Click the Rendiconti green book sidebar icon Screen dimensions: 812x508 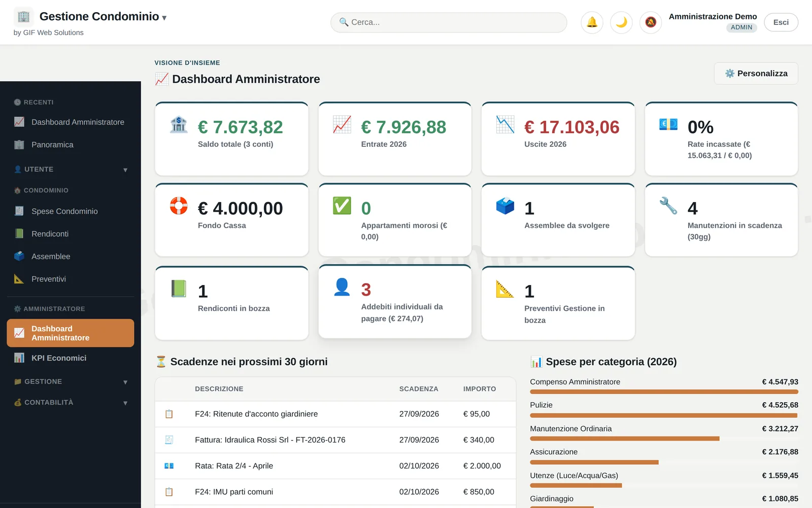(x=19, y=234)
